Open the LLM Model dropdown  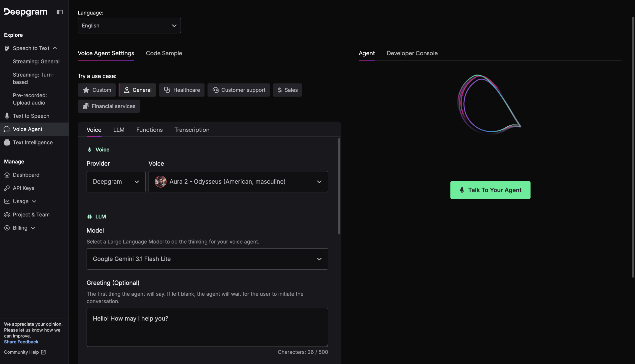coord(207,259)
